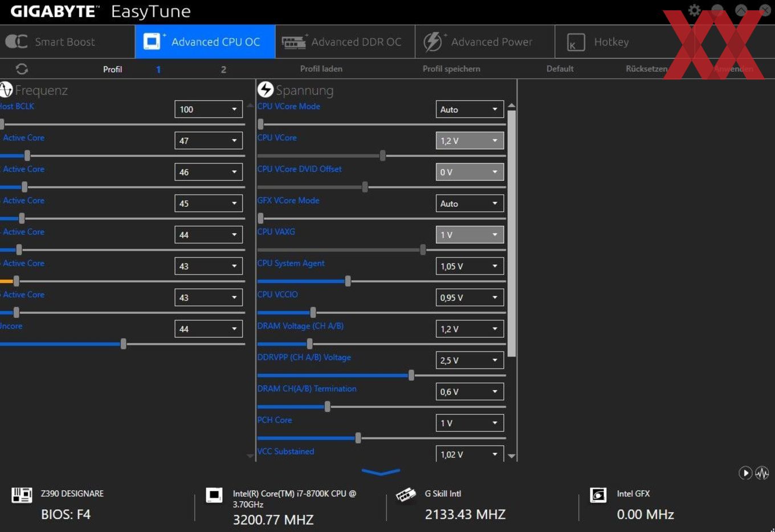The height and width of the screenshot is (532, 775).
Task: Open the Active Core dropdown showing 46
Action: pyautogui.click(x=209, y=172)
